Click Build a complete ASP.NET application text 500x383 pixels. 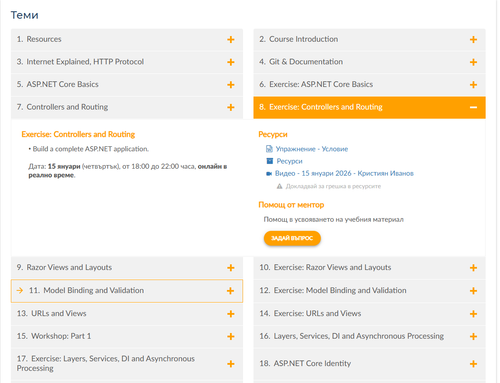90,149
